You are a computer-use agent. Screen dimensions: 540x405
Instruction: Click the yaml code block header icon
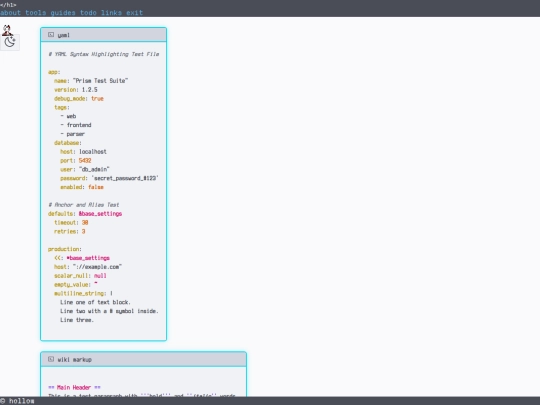click(x=51, y=35)
